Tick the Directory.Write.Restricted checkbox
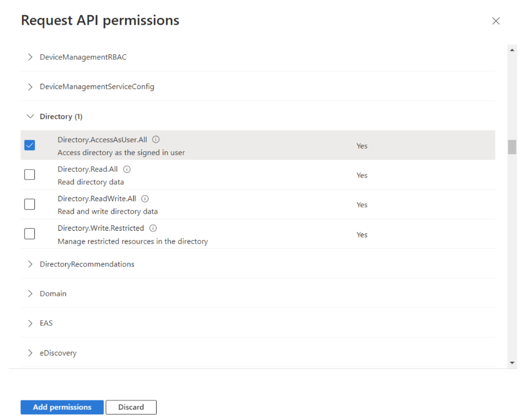Image resolution: width=532 pixels, height=420 pixels. click(x=29, y=234)
